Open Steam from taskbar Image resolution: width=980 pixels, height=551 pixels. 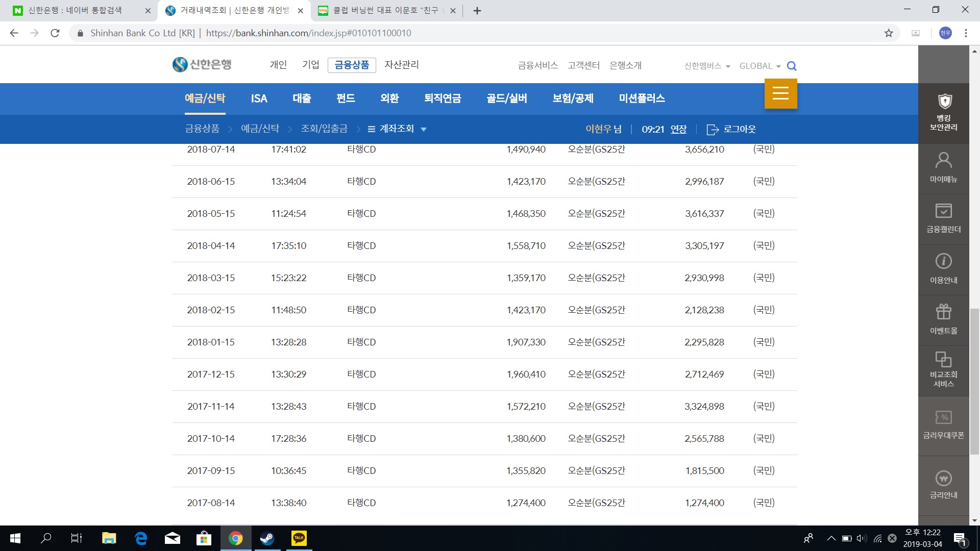(267, 538)
